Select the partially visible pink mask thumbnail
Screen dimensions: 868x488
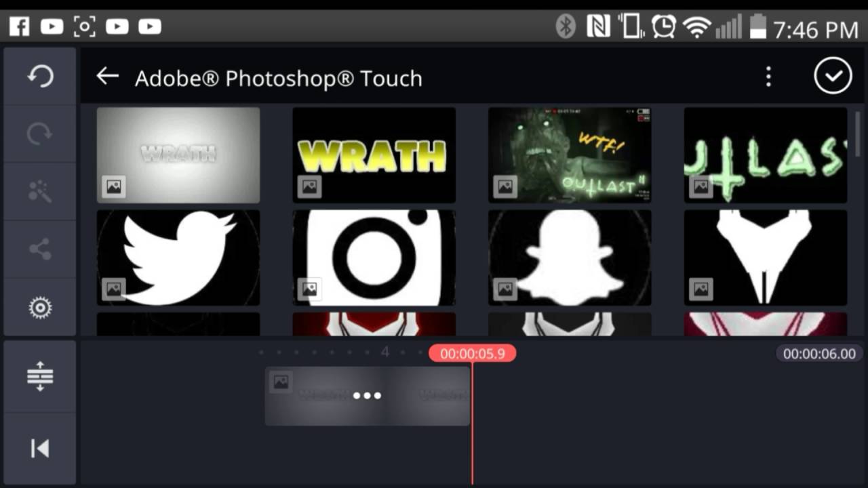[x=766, y=324]
